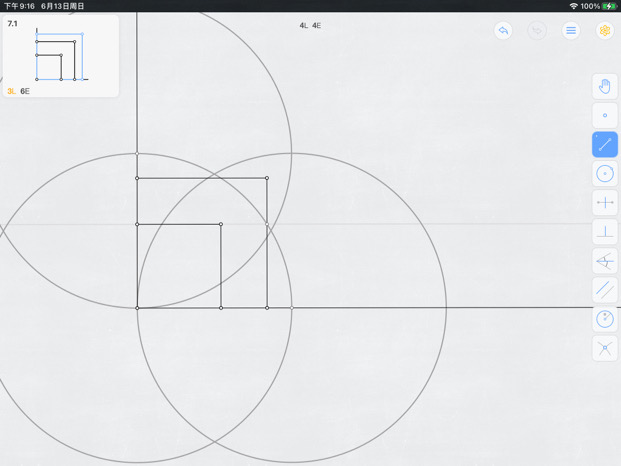Click the greyed-out redo arrow

(537, 30)
